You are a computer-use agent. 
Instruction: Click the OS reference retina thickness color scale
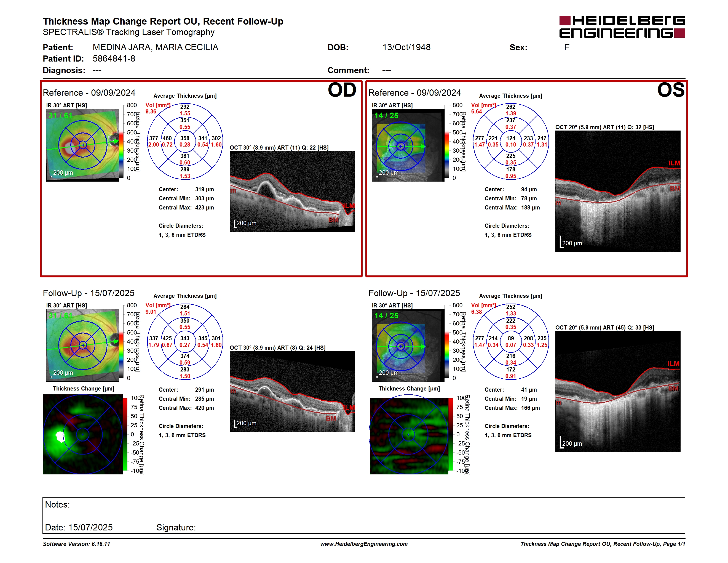tap(447, 142)
